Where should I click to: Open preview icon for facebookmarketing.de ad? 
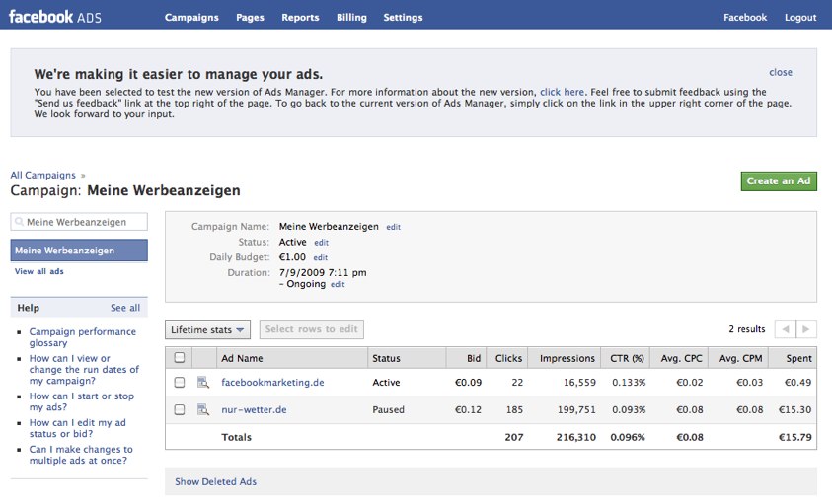(203, 382)
